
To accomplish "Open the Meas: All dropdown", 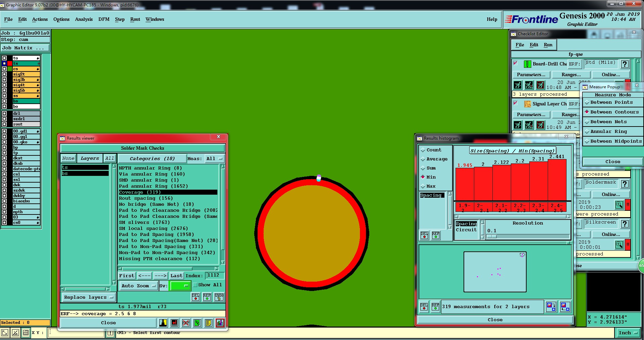I will [x=215, y=159].
